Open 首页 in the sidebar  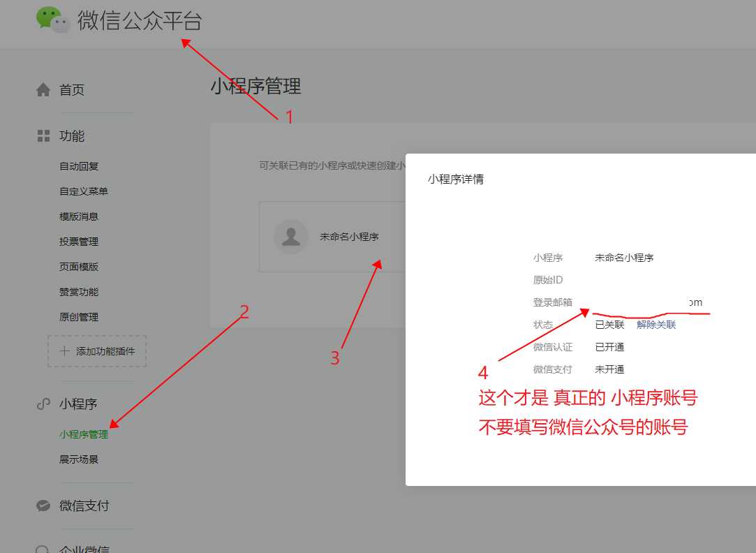[72, 89]
